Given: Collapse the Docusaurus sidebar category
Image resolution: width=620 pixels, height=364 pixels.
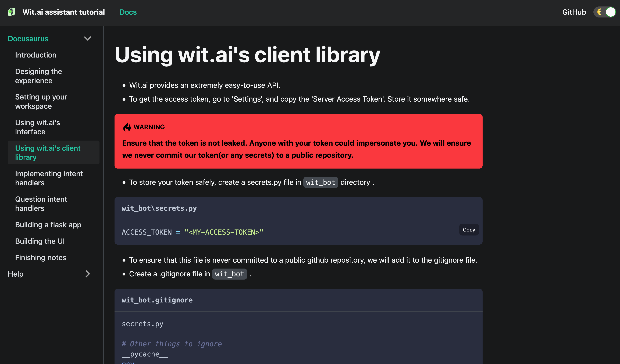Looking at the screenshot, I should coord(87,39).
